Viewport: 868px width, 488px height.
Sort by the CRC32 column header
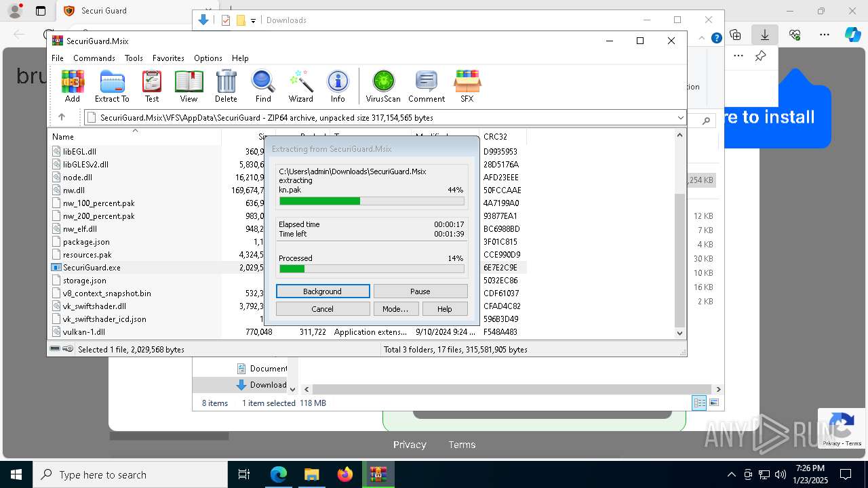495,136
